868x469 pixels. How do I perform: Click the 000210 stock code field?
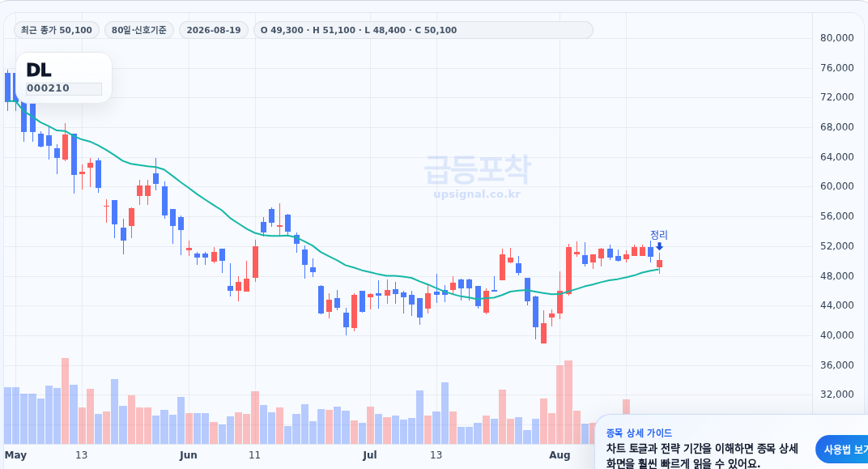tap(64, 88)
